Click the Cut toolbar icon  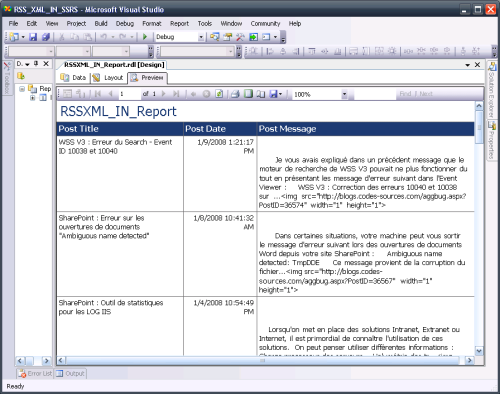[62, 37]
